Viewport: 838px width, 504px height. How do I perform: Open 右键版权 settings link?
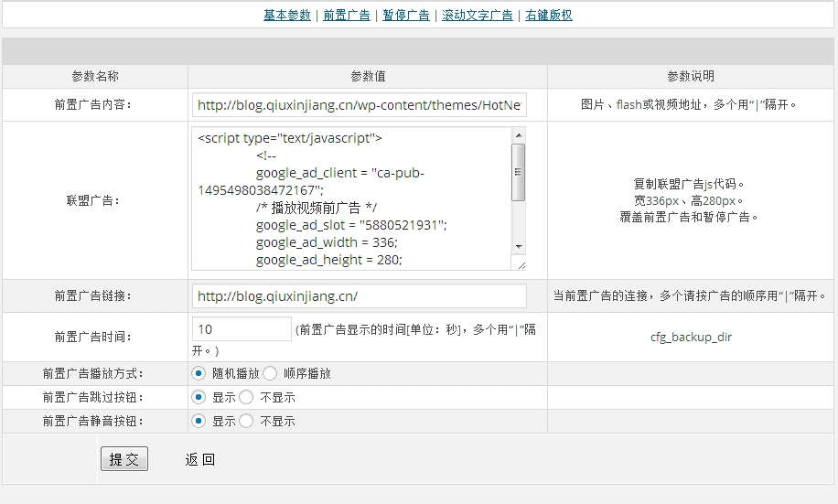coord(548,15)
